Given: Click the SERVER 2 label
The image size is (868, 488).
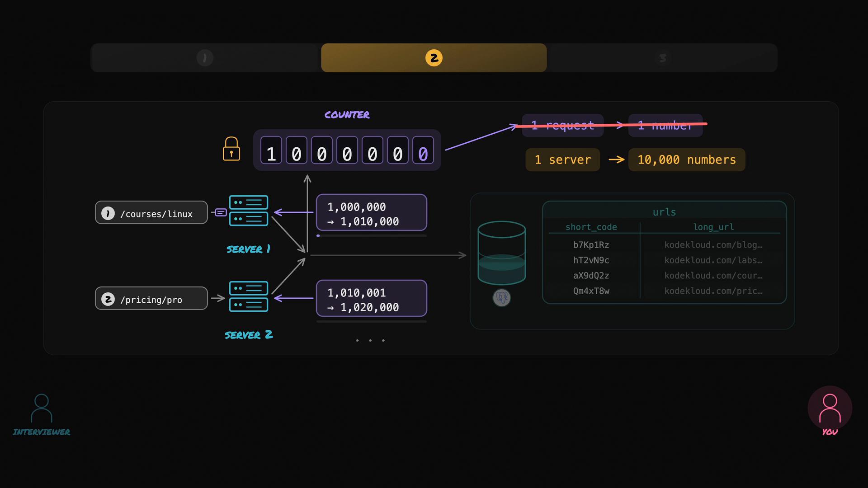Looking at the screenshot, I should click(x=249, y=335).
